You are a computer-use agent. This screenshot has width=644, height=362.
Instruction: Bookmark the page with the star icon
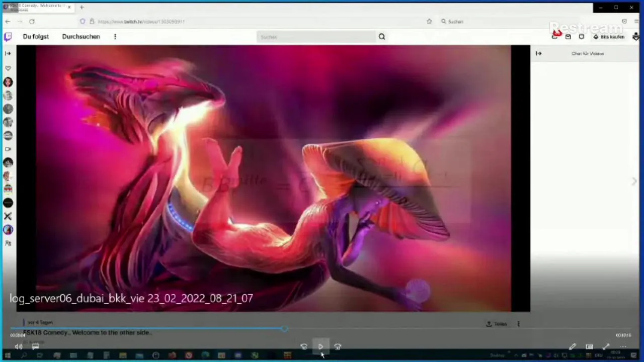point(429,22)
